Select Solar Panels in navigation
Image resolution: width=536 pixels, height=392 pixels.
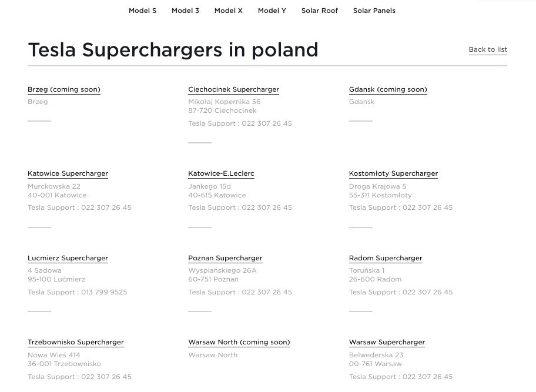click(374, 11)
